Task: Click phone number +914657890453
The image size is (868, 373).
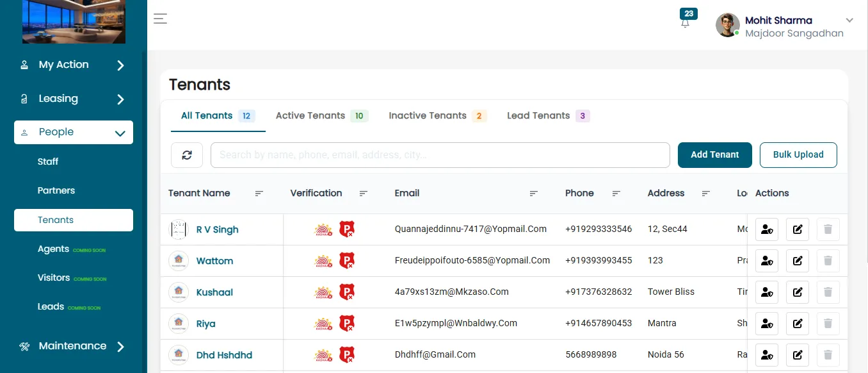Action: click(599, 323)
